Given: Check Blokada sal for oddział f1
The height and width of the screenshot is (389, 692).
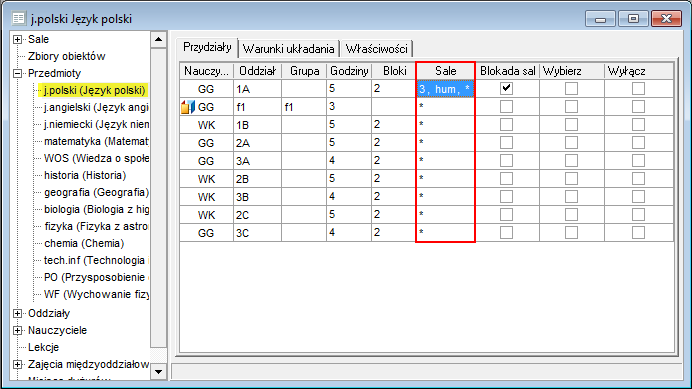Looking at the screenshot, I should [506, 106].
